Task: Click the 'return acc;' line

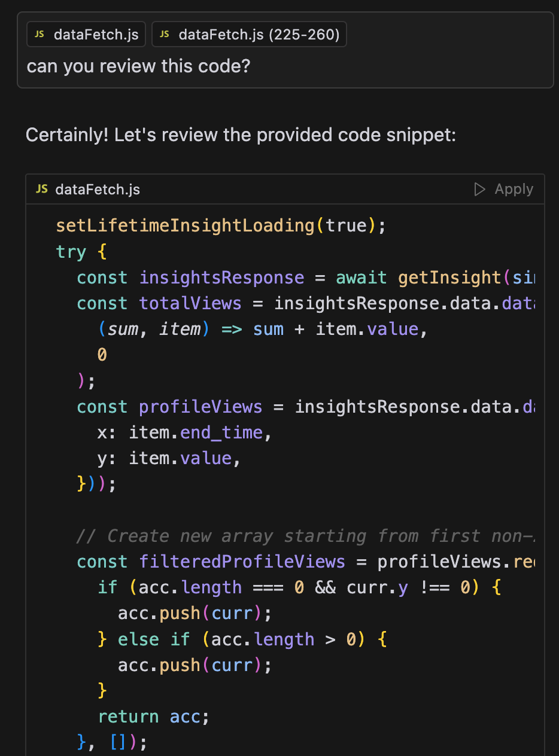Action: [x=154, y=717]
